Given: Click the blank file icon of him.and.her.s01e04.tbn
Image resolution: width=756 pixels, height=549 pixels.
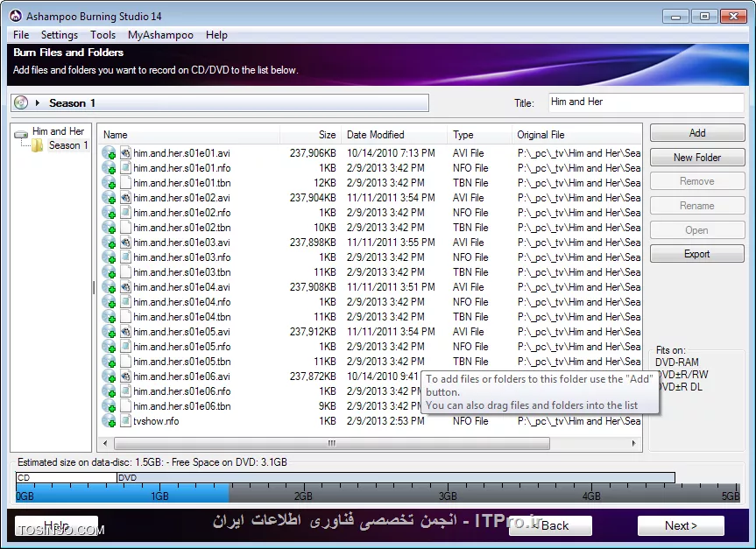Looking at the screenshot, I should point(125,317).
